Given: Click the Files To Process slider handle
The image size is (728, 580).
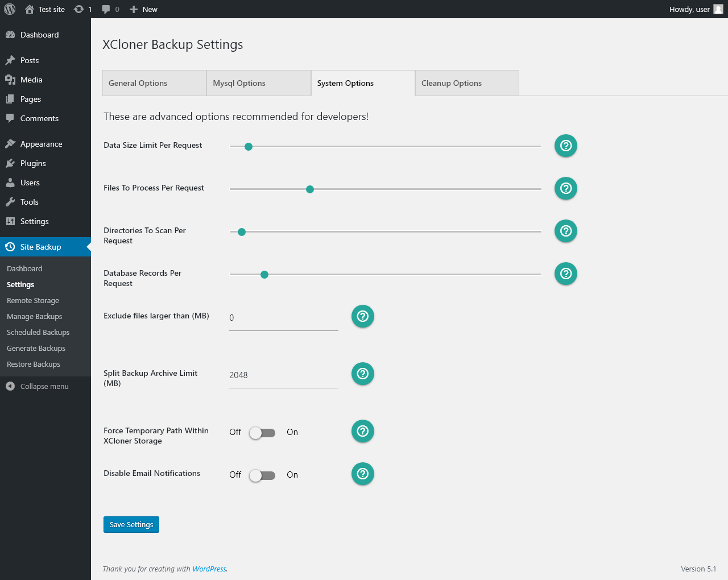Looking at the screenshot, I should tap(310, 189).
